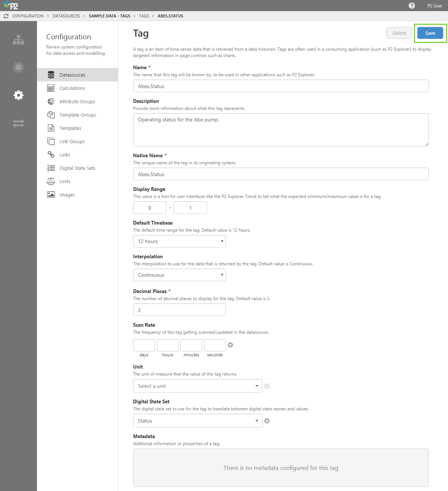Click the Decimal Places input field
The image size is (448, 491).
click(179, 310)
